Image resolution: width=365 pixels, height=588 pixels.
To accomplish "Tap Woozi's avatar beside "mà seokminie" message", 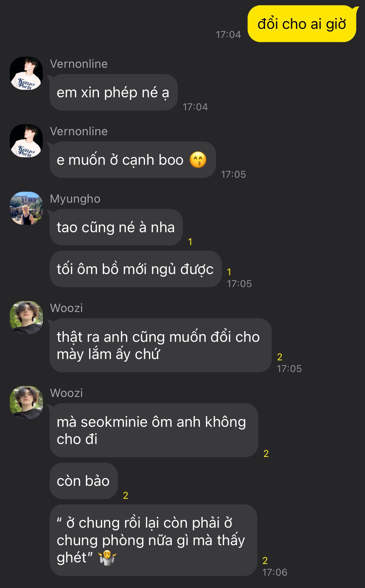I will click(26, 402).
